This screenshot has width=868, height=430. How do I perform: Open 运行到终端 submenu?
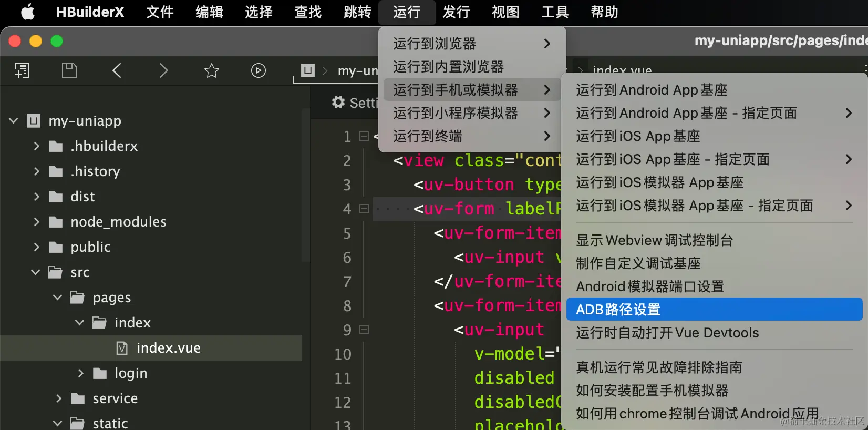(x=472, y=136)
